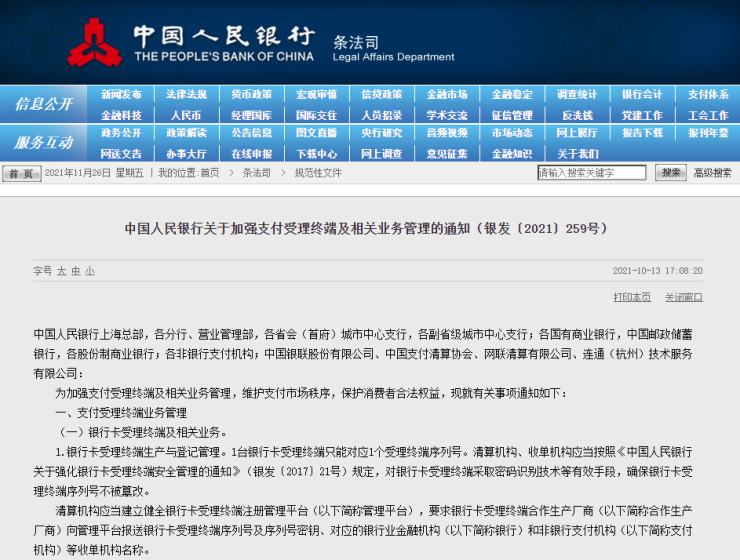Click the heading 一、支付受理终端业务管理

121,413
